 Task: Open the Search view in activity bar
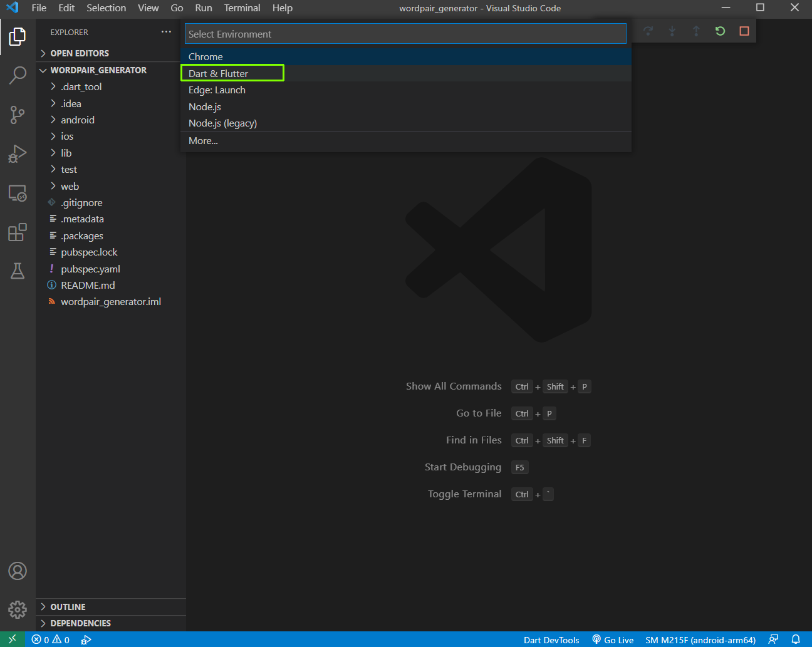click(18, 75)
